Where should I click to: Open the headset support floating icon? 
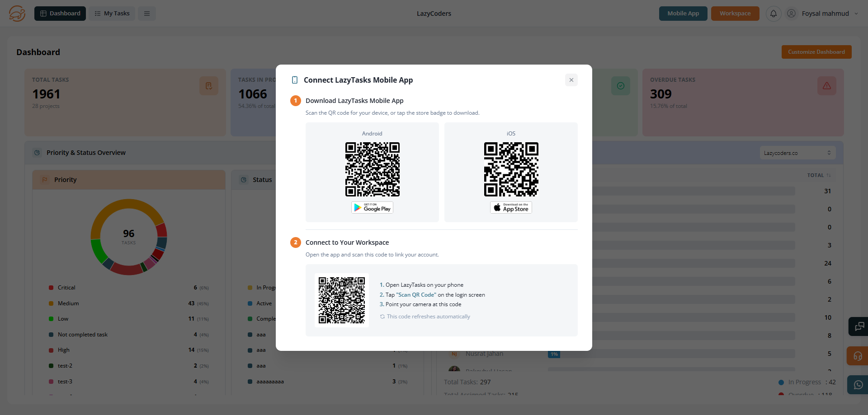tap(858, 356)
